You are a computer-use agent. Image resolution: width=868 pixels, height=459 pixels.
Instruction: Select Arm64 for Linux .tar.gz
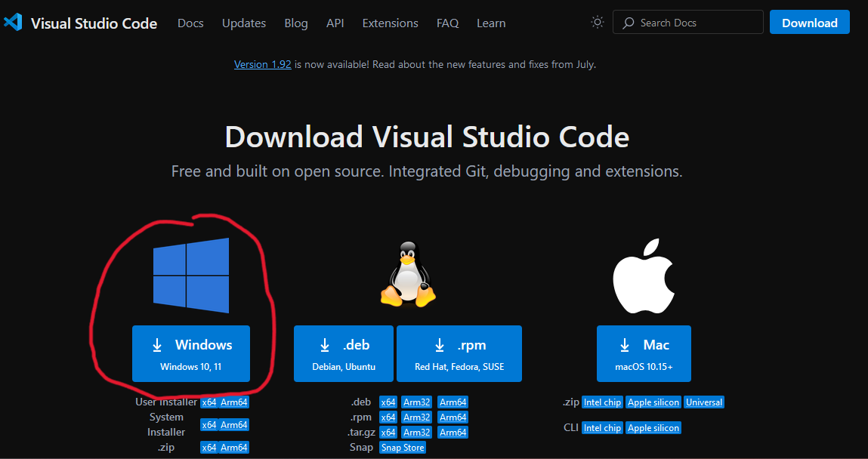tap(453, 432)
